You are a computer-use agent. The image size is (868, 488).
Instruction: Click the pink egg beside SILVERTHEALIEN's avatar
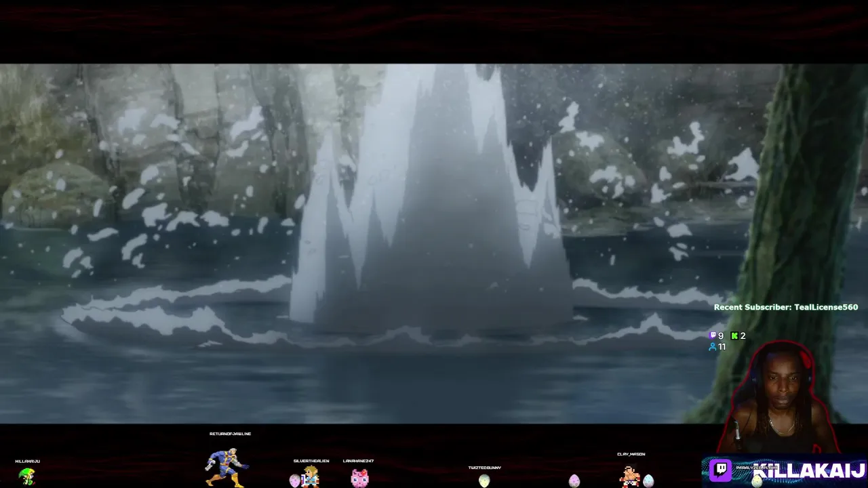click(x=294, y=481)
